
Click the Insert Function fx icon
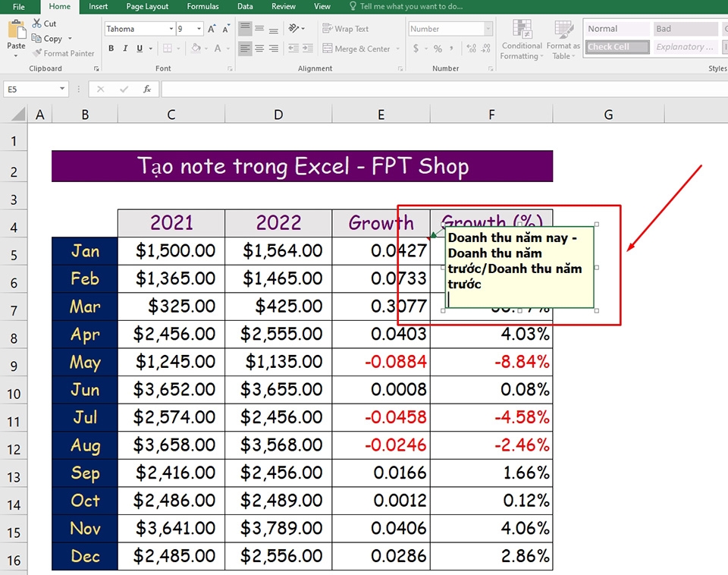146,89
